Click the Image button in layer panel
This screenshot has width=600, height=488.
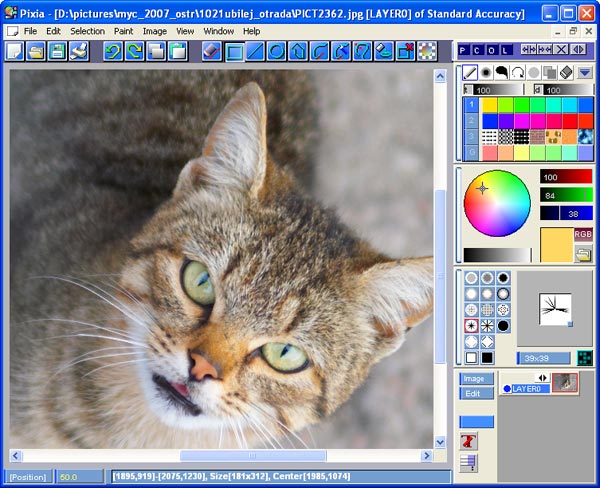tap(476, 379)
